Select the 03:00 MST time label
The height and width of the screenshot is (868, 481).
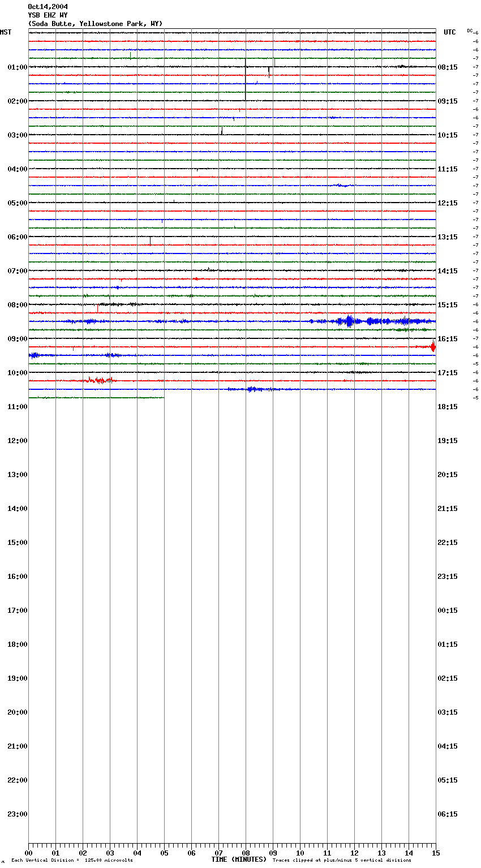[x=18, y=135]
